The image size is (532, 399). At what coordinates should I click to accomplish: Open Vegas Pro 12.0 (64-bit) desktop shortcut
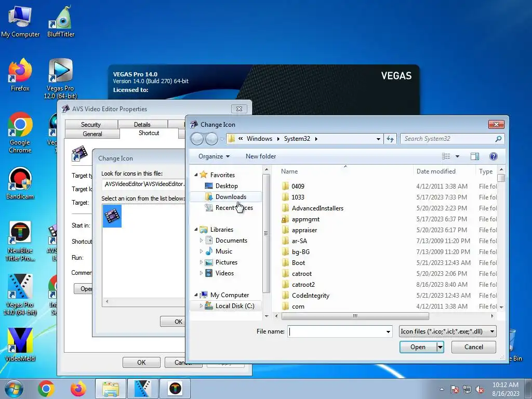pyautogui.click(x=60, y=79)
